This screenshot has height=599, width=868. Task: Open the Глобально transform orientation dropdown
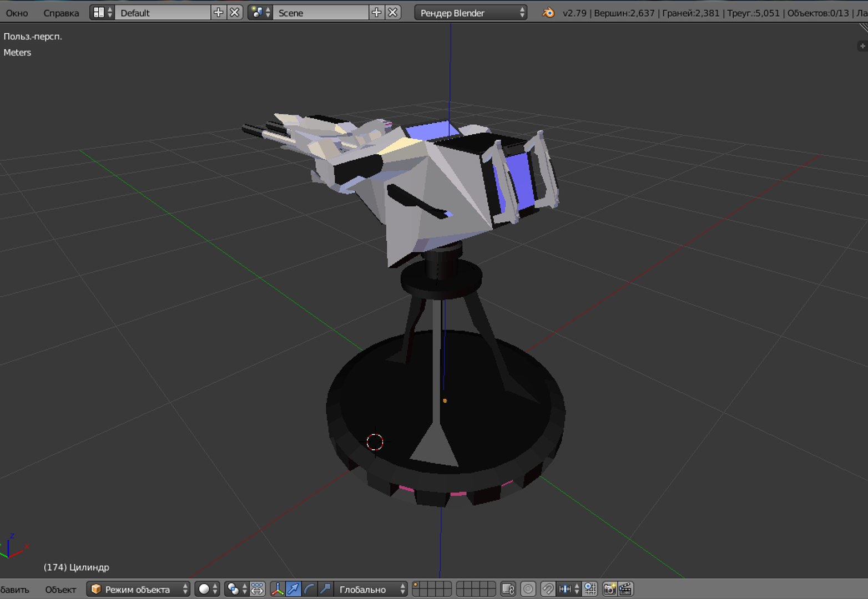point(371,589)
